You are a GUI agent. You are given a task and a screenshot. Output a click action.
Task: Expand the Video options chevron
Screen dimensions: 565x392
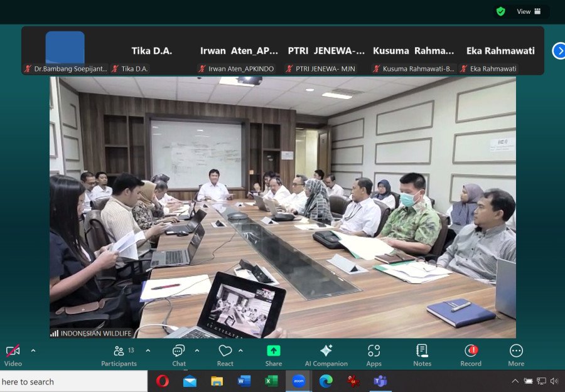click(33, 351)
